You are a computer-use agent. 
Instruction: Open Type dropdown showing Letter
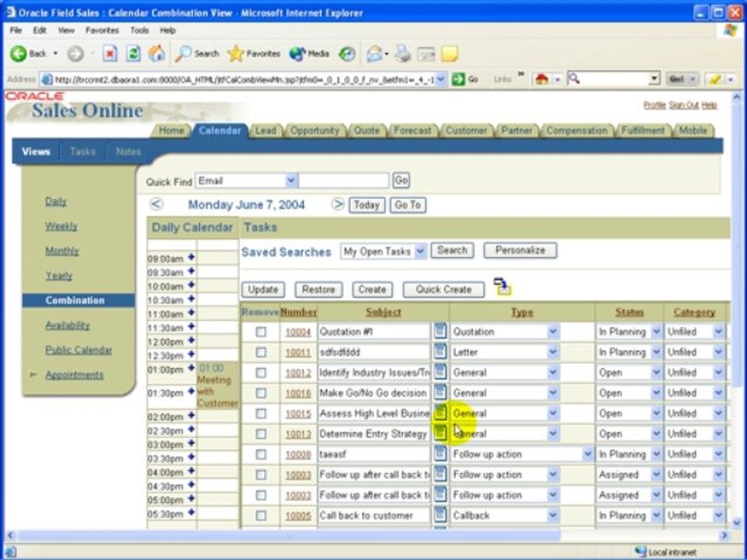point(552,352)
